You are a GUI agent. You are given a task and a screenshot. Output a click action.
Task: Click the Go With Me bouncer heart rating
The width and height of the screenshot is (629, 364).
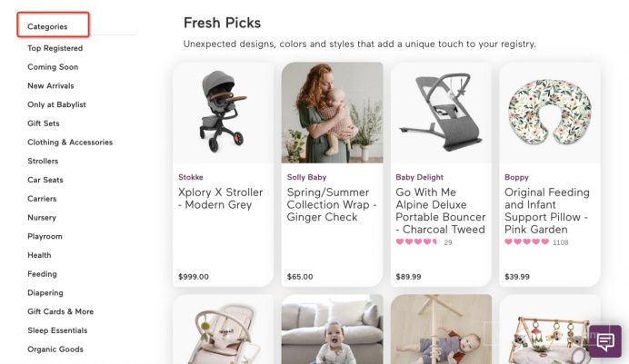417,241
